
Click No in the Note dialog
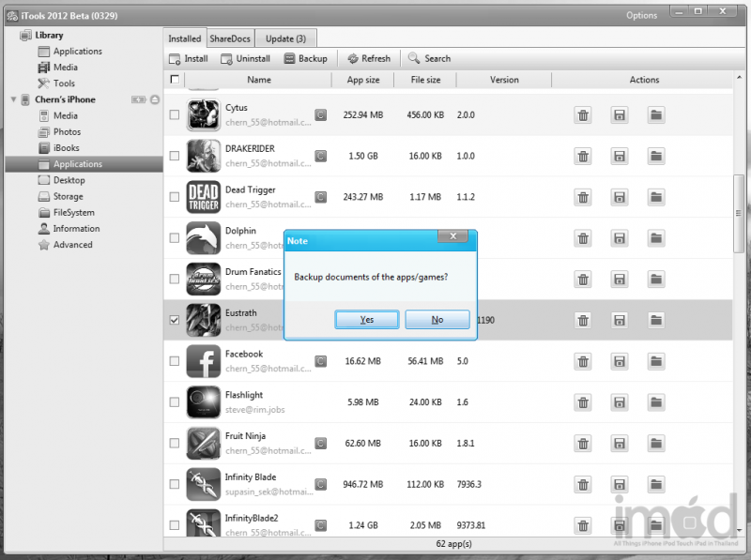coord(437,320)
